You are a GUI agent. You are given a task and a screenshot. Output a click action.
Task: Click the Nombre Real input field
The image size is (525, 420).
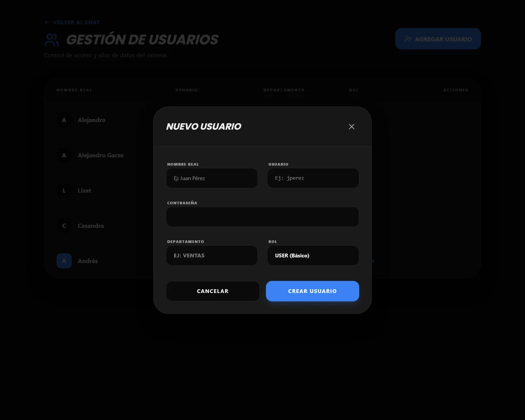pyautogui.click(x=212, y=178)
